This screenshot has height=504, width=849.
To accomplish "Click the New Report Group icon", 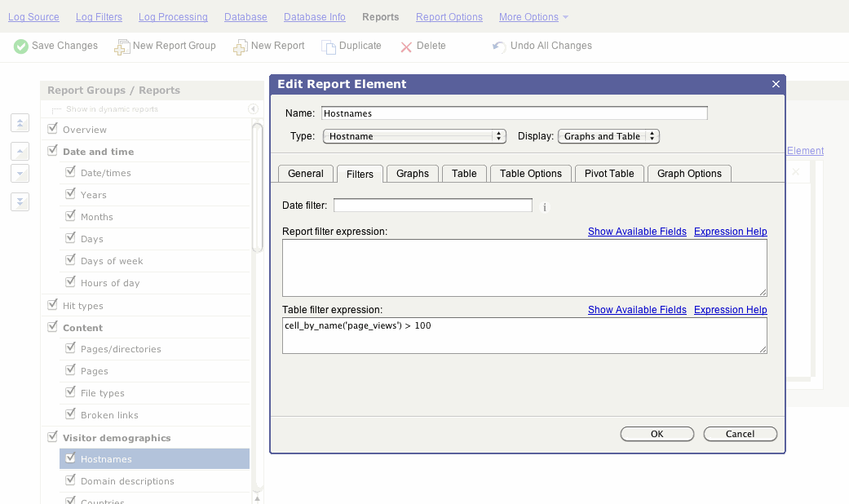I will [x=122, y=46].
